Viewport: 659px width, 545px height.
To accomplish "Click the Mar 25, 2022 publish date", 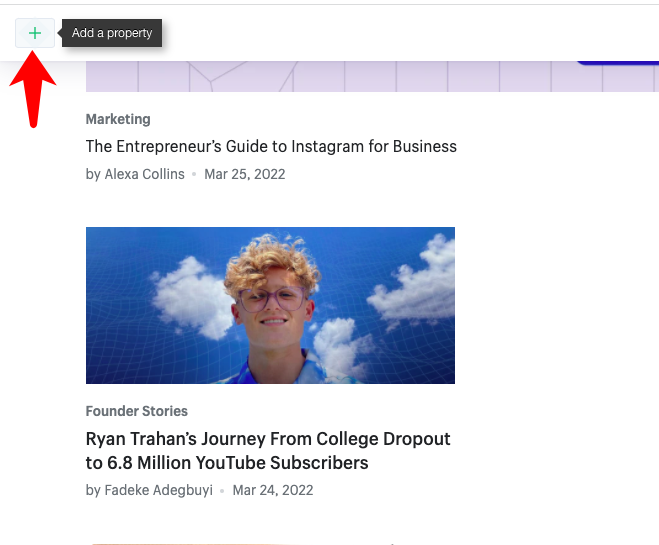I will coord(245,174).
